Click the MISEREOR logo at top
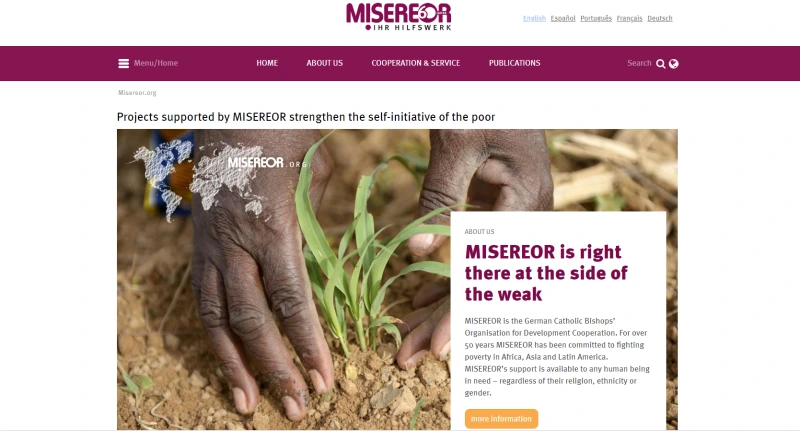The height and width of the screenshot is (432, 800). coord(398,17)
